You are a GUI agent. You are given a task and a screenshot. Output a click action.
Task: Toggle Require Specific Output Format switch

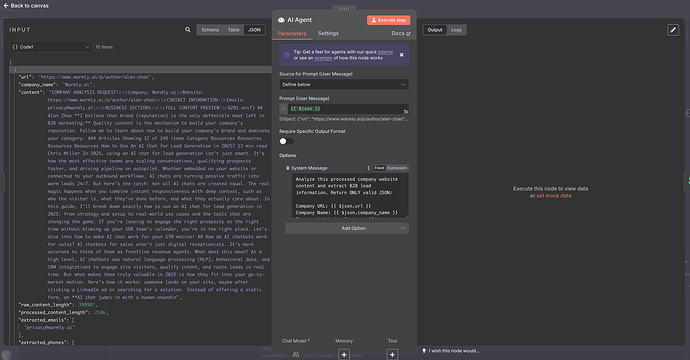[286, 141]
